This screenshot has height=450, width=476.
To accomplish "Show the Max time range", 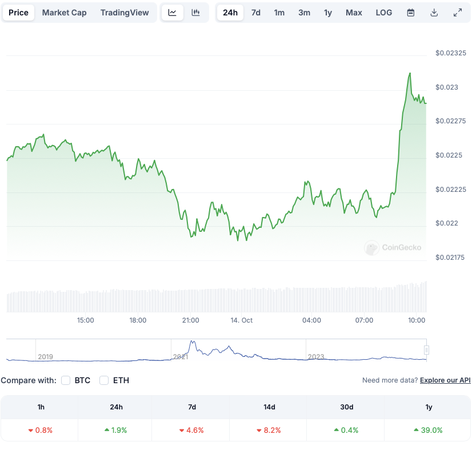I will (x=354, y=13).
